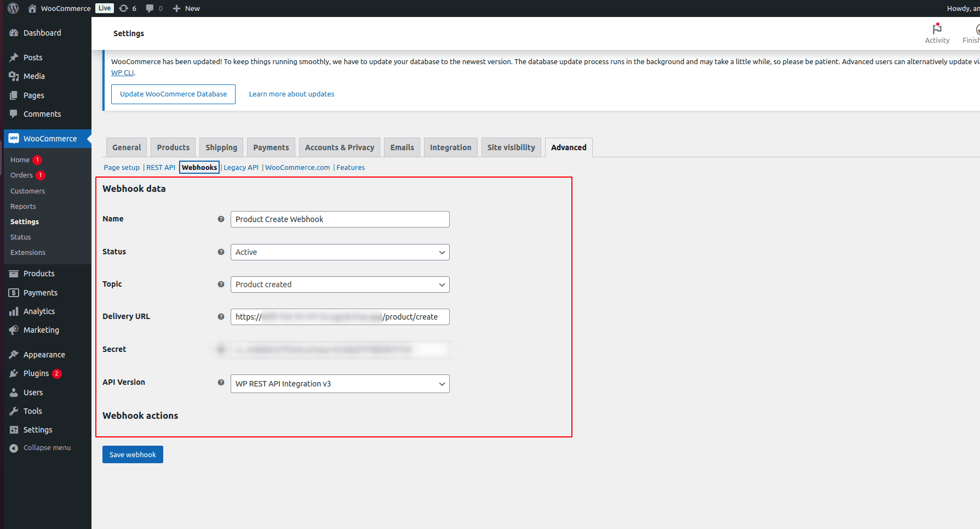The image size is (980, 529).
Task: Click the WooCommerce logo icon in sidebar
Action: pos(14,139)
